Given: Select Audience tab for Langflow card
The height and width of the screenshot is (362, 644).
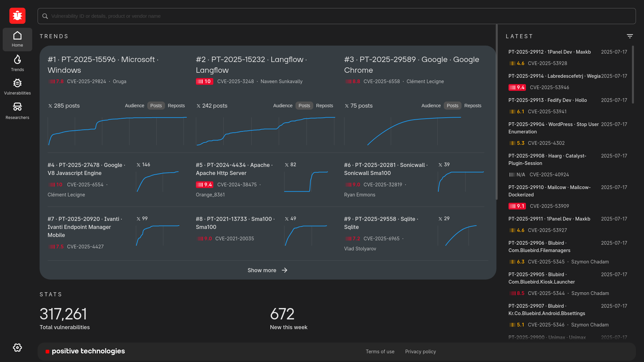Looking at the screenshot, I should pos(283,106).
